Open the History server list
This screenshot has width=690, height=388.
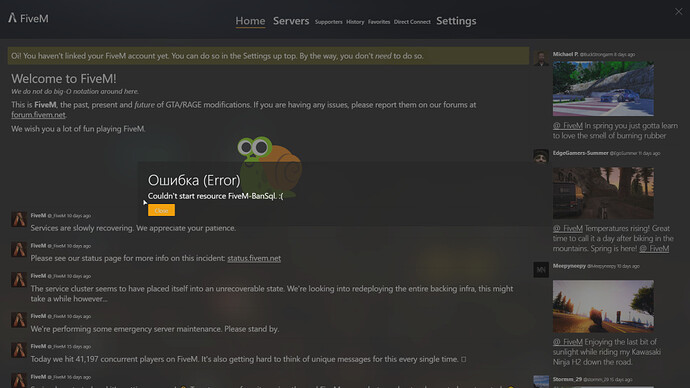click(x=355, y=22)
